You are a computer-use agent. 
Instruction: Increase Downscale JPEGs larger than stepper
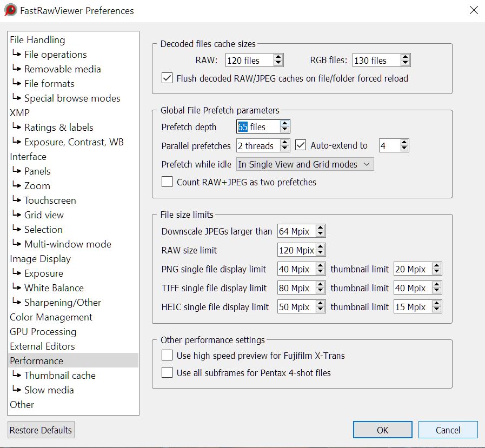tap(320, 228)
